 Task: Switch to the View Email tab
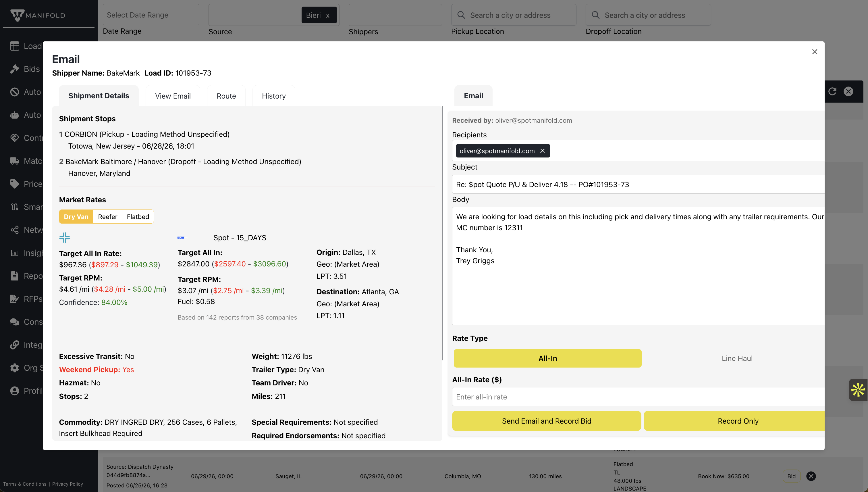[x=173, y=96]
